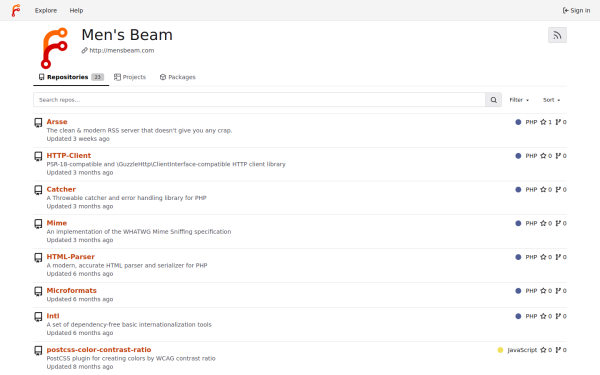Open the Filter dropdown

coord(519,100)
